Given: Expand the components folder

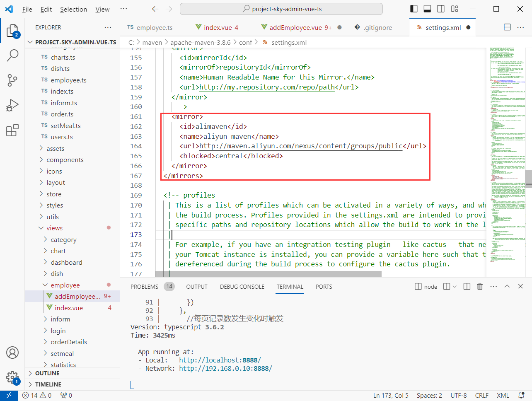Looking at the screenshot, I should (72, 159).
